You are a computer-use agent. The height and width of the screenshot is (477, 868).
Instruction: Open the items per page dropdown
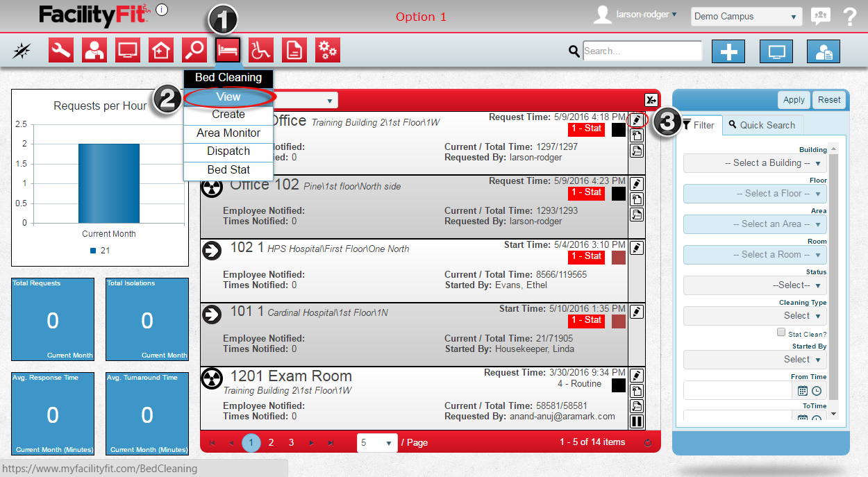pyautogui.click(x=377, y=442)
